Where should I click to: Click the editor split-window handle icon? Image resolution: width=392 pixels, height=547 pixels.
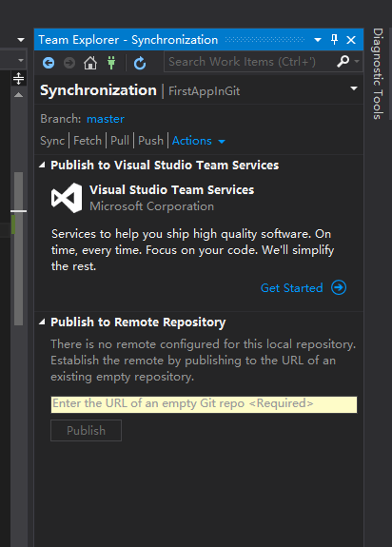[x=18, y=79]
